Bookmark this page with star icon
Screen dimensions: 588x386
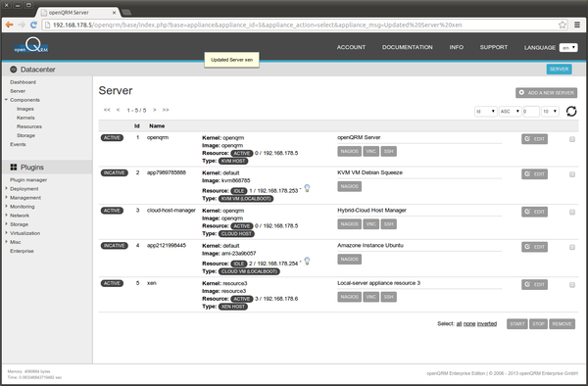pos(563,24)
